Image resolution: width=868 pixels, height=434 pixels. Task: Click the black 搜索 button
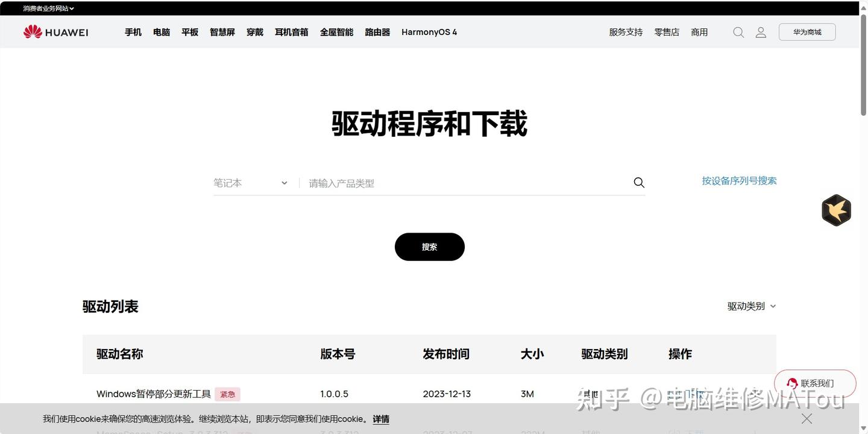(x=430, y=247)
